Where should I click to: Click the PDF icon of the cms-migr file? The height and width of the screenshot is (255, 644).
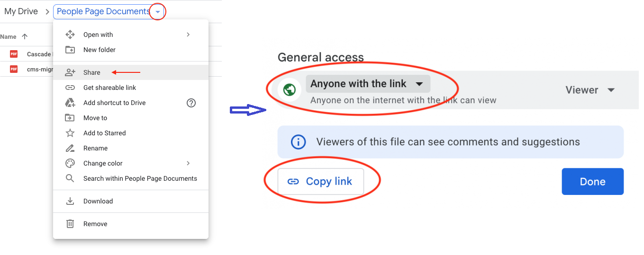click(x=14, y=69)
